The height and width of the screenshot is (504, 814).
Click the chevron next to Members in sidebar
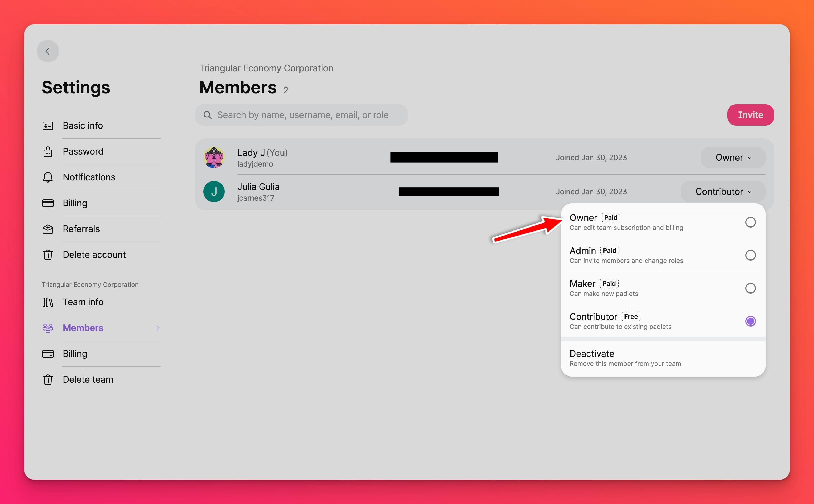click(x=158, y=328)
